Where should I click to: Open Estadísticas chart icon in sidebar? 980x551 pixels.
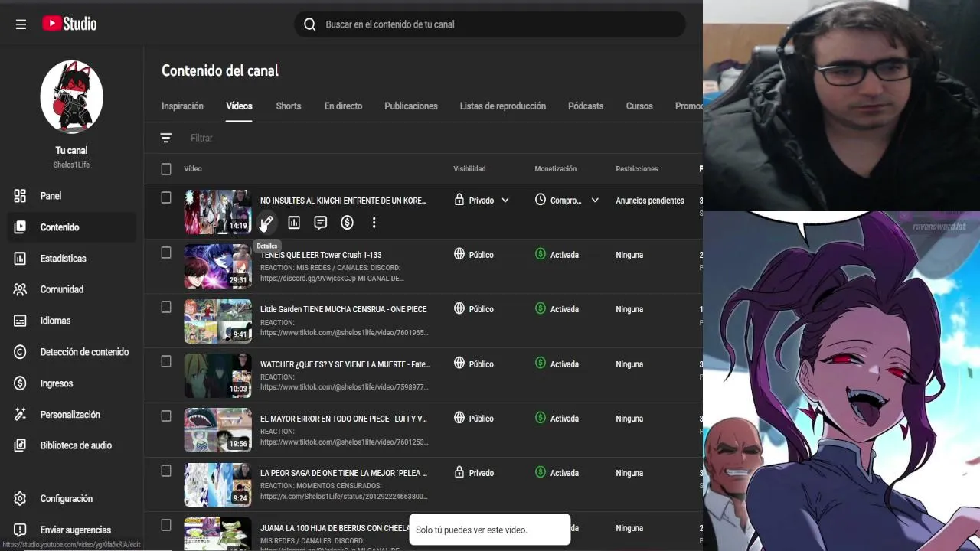tap(20, 259)
